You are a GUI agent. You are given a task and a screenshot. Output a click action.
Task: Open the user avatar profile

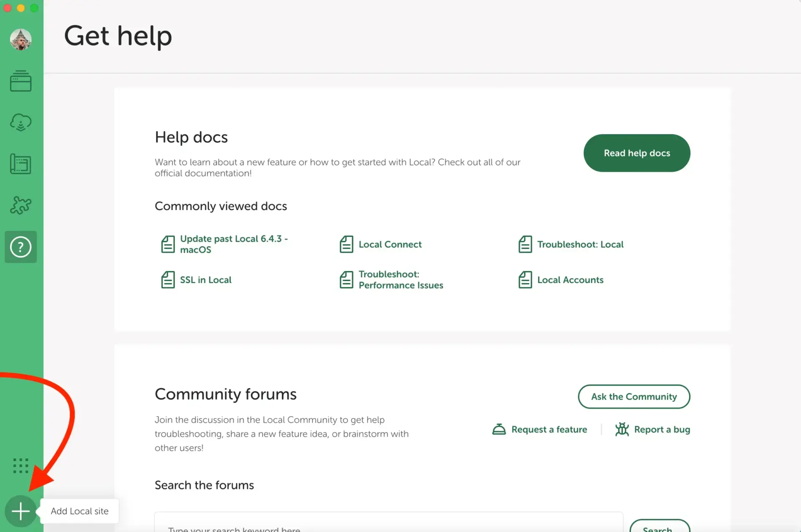click(x=20, y=39)
